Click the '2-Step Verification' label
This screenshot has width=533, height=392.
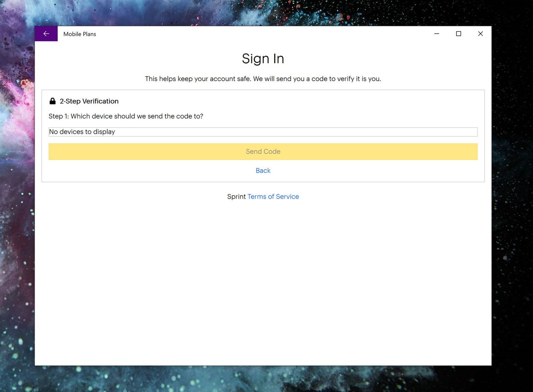click(x=89, y=101)
